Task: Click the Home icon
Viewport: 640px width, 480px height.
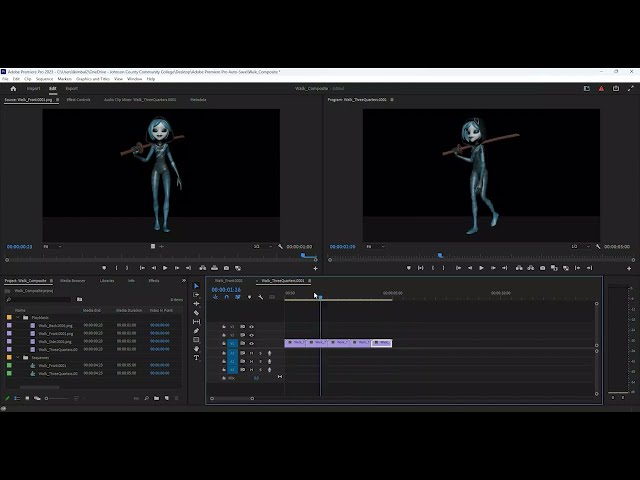Action: [x=13, y=89]
